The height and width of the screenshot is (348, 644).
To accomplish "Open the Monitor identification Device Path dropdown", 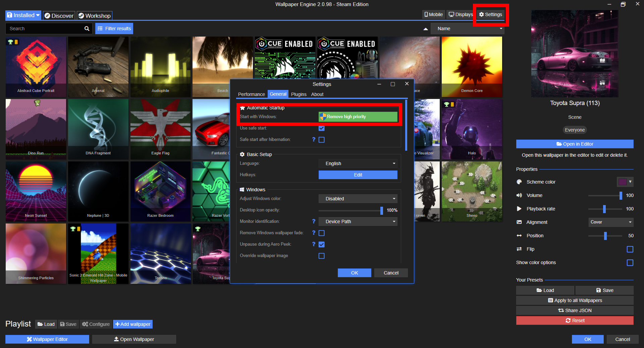I will [x=358, y=221].
